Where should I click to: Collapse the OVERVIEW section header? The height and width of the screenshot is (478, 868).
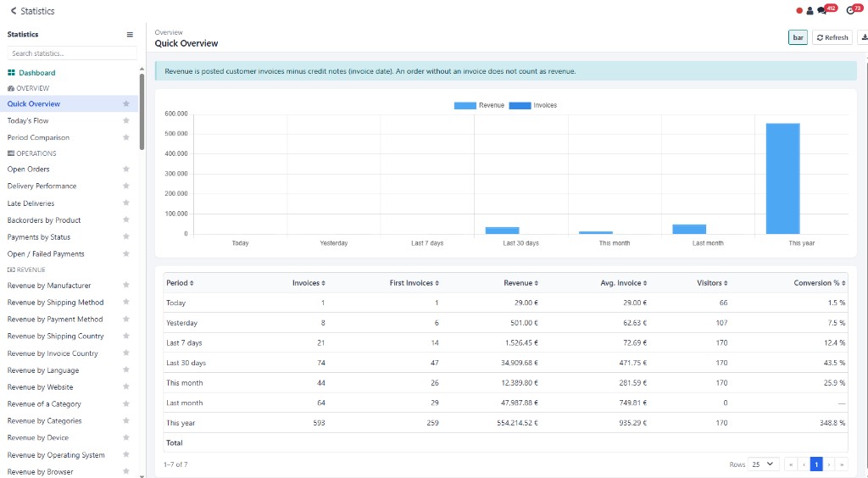[28, 88]
